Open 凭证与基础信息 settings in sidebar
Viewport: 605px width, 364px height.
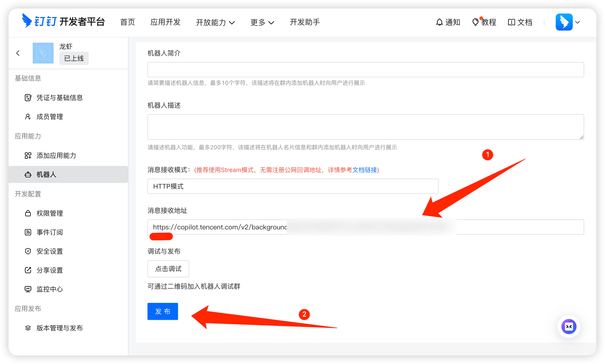60,97
